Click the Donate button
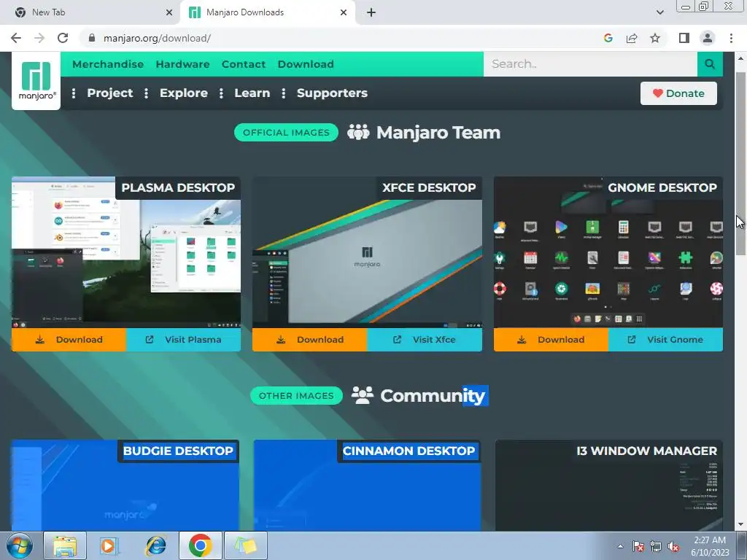The width and height of the screenshot is (747, 560). tap(678, 93)
